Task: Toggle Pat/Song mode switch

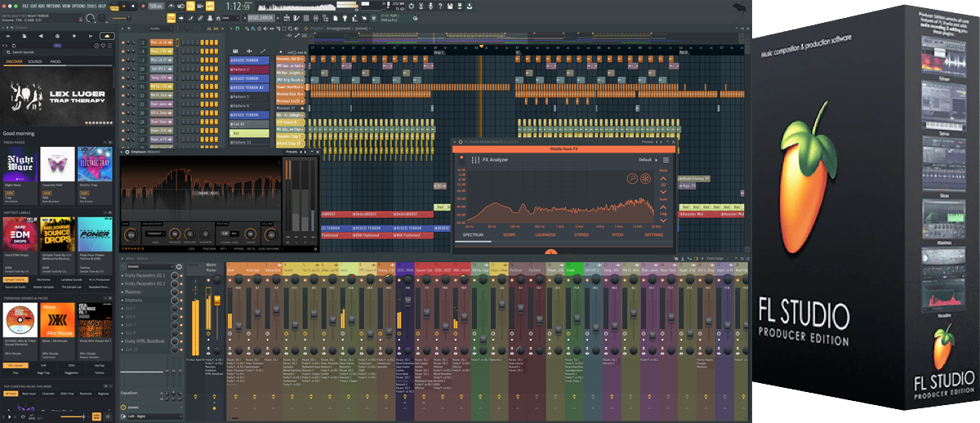Action: 114,6
